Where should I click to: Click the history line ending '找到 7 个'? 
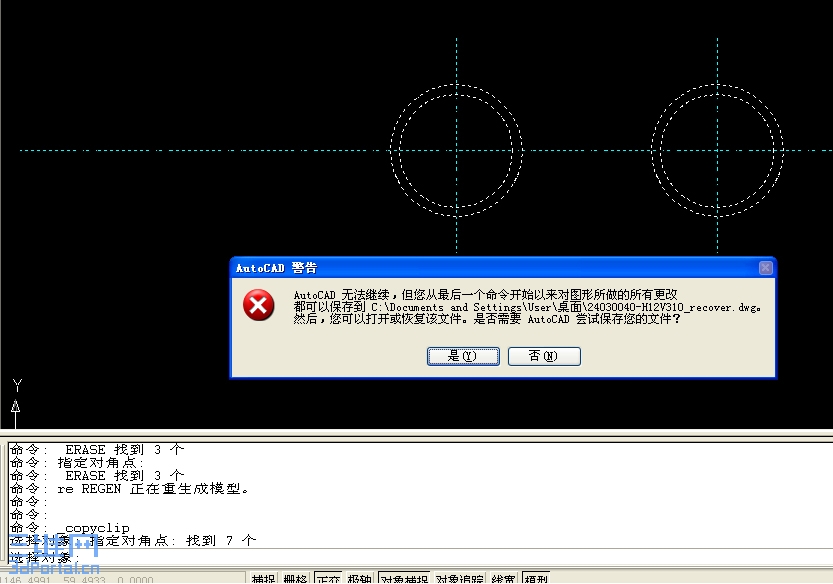point(133,540)
